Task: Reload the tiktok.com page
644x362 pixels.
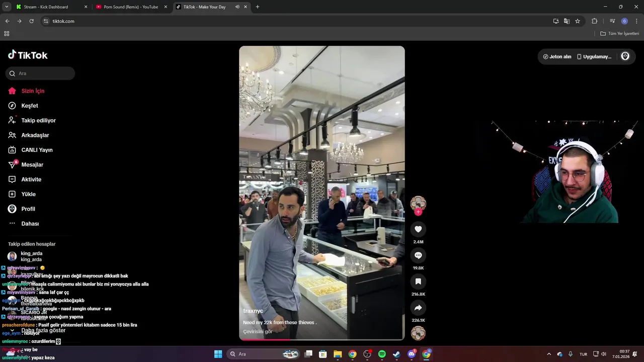Action: click(31, 21)
